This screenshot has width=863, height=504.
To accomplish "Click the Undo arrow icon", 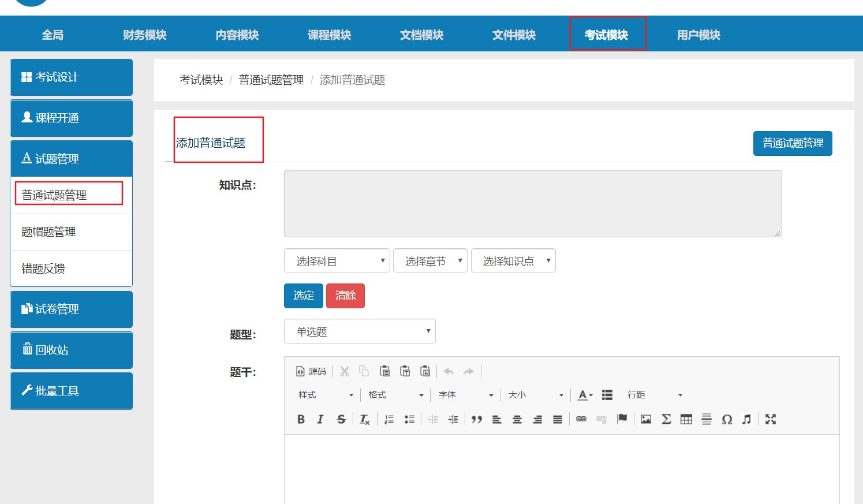I will tap(449, 371).
